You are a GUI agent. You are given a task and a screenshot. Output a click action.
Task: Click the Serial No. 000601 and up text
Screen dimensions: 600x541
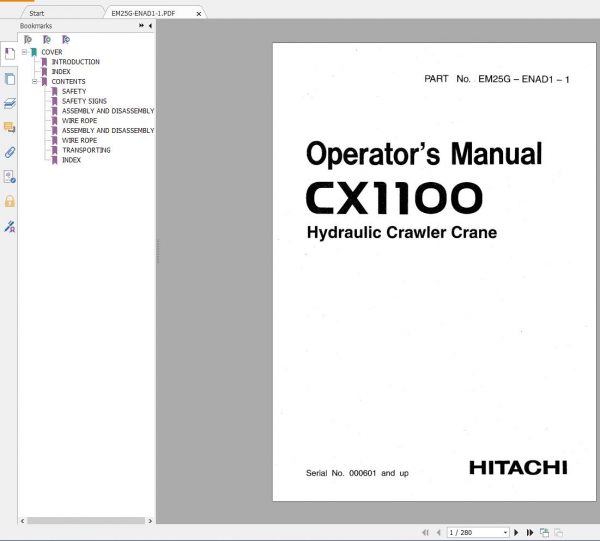[357, 473]
